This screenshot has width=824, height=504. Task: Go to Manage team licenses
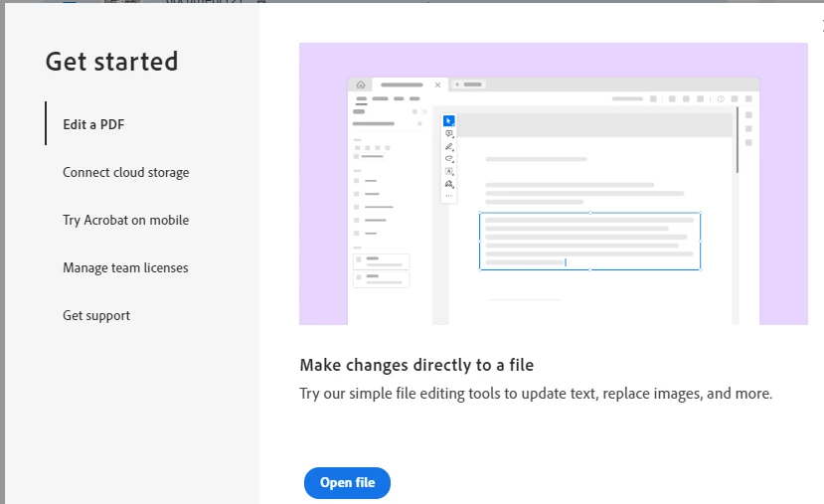125,268
